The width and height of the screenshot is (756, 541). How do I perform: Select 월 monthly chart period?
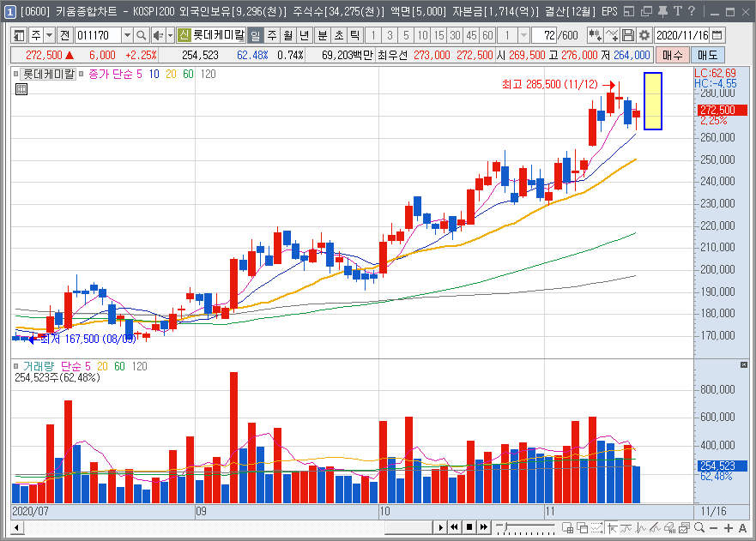(288, 35)
